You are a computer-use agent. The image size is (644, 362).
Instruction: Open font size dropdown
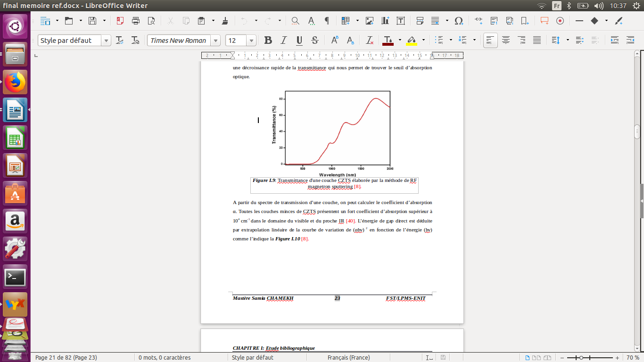[x=251, y=41]
